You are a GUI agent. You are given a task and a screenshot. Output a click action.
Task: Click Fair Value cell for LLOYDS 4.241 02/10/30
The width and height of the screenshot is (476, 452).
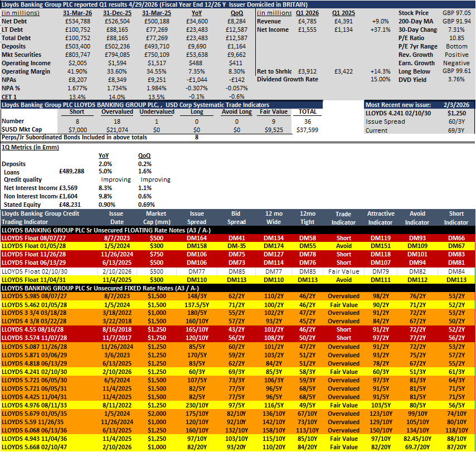(x=344, y=372)
